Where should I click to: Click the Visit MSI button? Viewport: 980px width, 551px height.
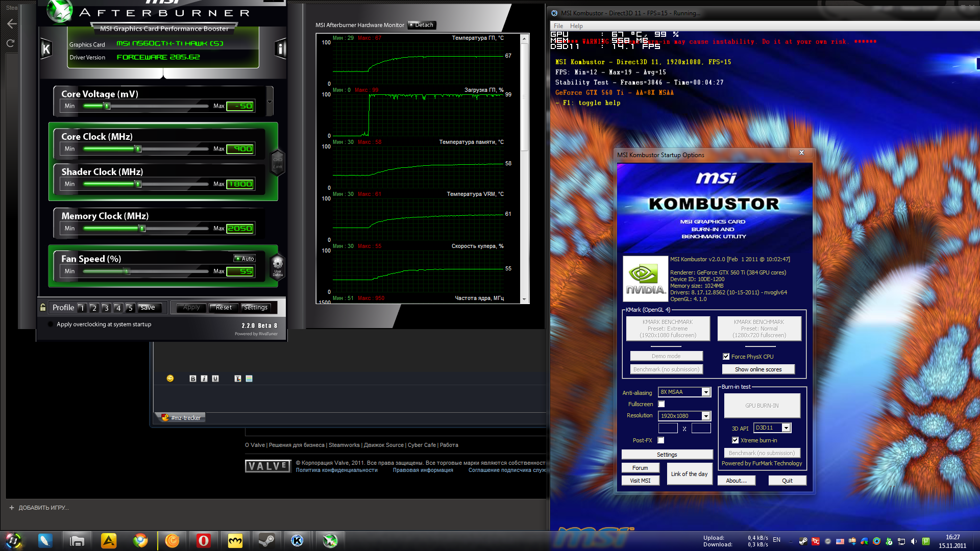[x=640, y=481]
